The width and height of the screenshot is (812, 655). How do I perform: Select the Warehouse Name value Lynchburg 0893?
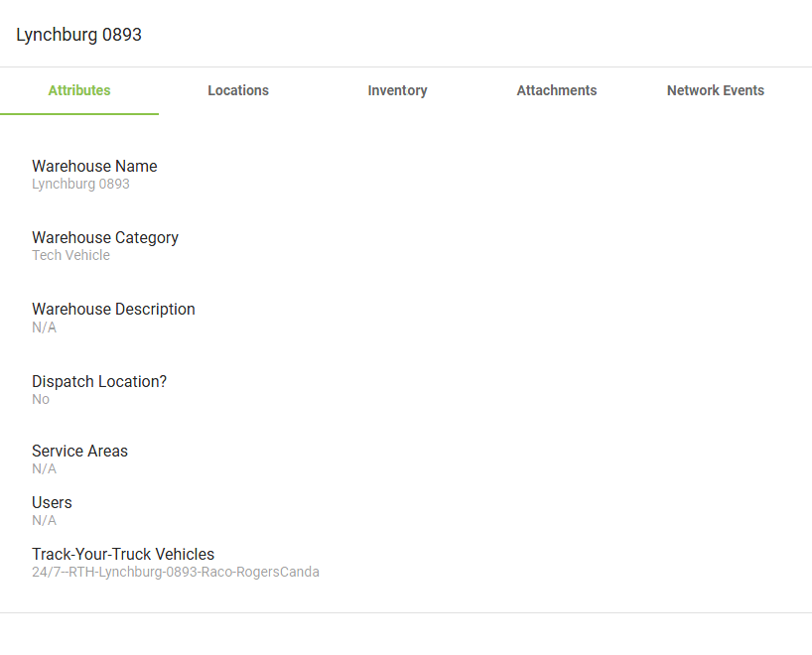point(80,185)
